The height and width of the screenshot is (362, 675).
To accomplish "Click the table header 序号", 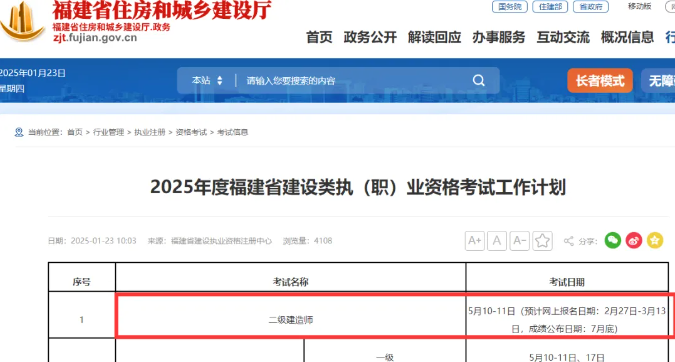I will click(82, 282).
